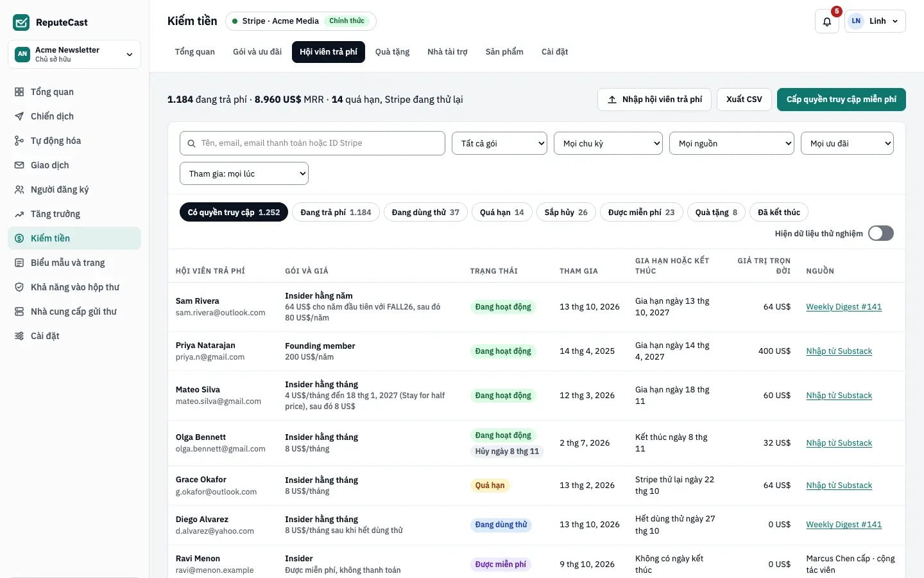Click the Khả năng vào hộp thư shield icon
The width and height of the screenshot is (924, 578).
pyautogui.click(x=19, y=287)
